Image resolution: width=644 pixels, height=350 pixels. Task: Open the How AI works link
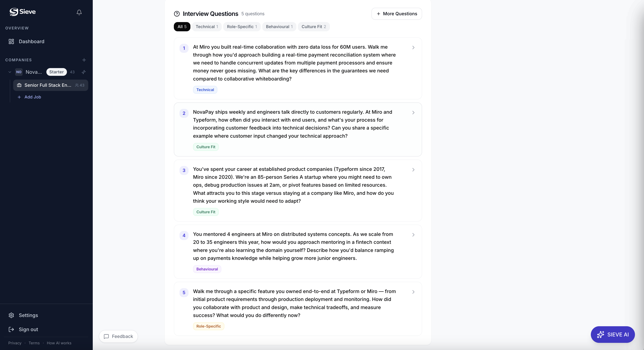point(59,343)
